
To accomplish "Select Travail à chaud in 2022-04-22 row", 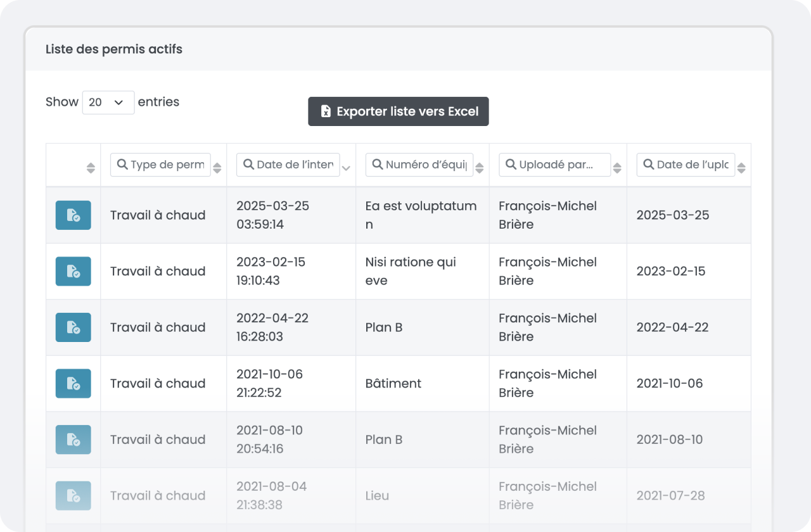I will (x=158, y=327).
